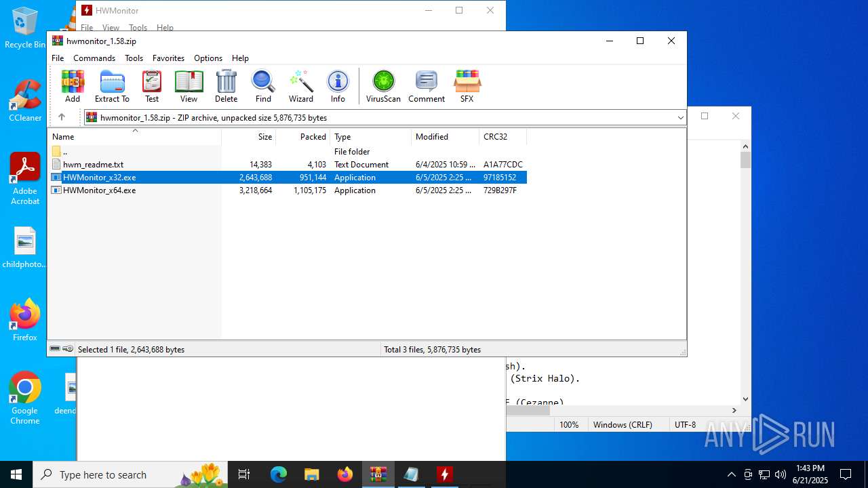Go up one folder level arrow
The height and width of the screenshot is (488, 868).
click(x=62, y=117)
